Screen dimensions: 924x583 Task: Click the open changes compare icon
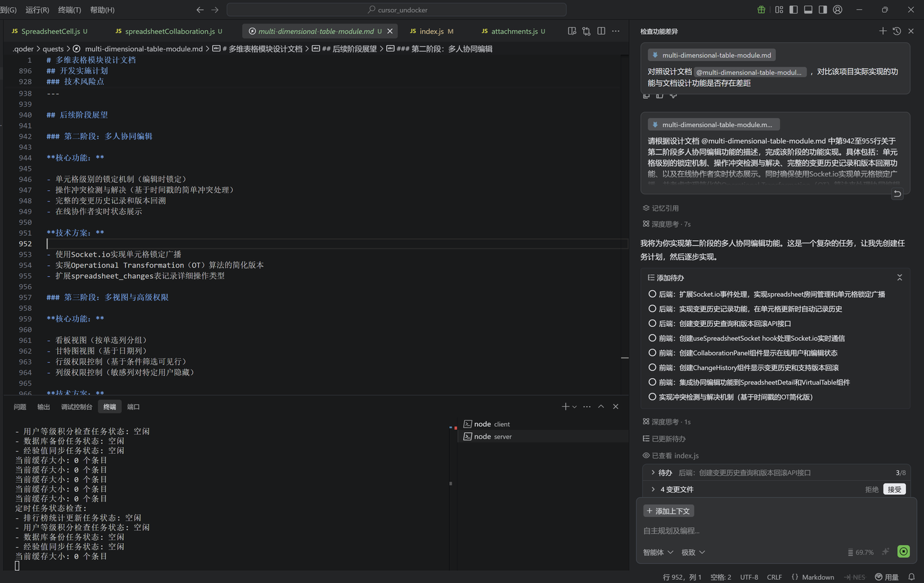586,31
